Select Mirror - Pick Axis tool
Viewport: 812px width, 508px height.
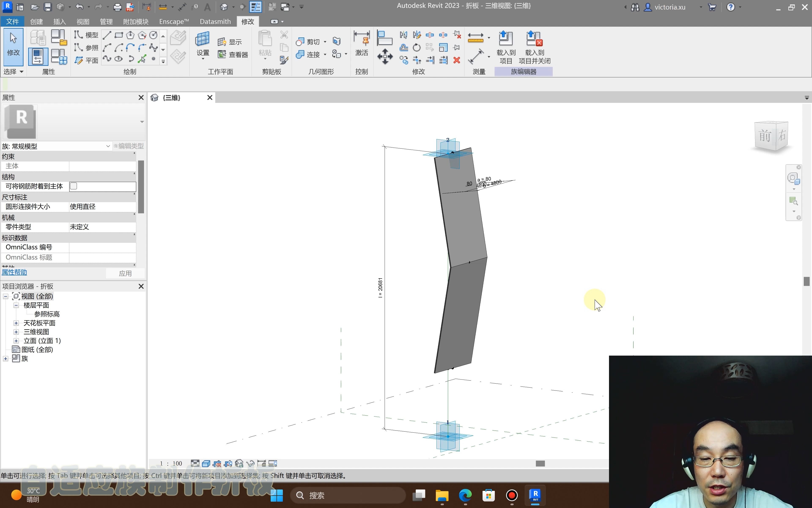403,35
